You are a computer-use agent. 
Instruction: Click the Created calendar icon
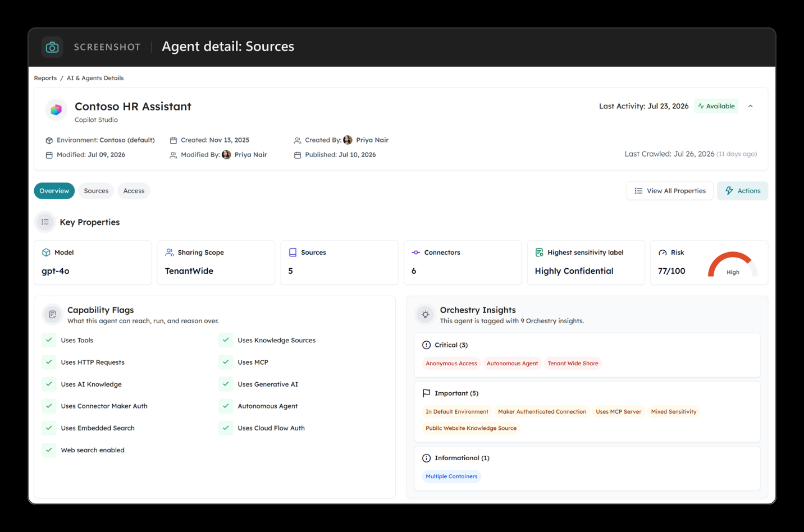(x=173, y=140)
